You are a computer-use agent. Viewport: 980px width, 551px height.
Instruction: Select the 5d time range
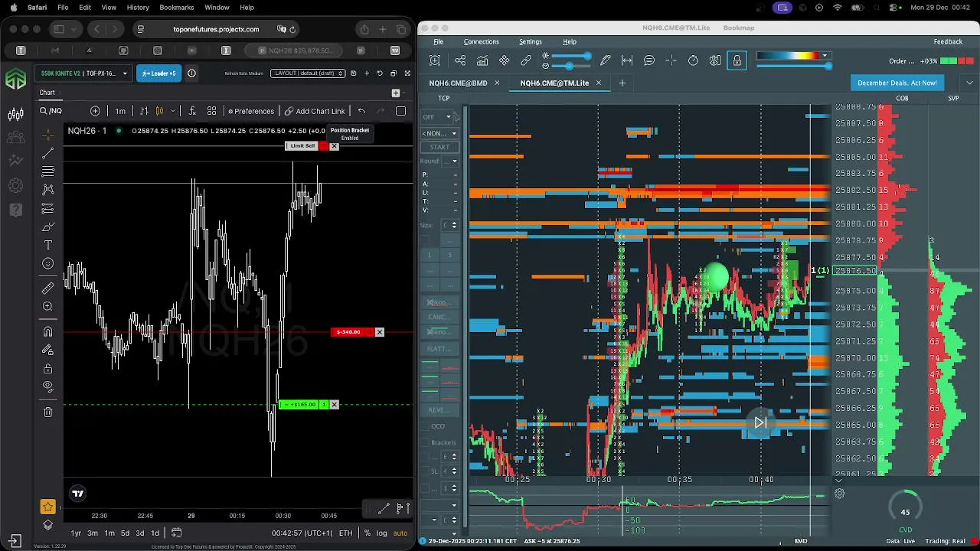click(125, 533)
